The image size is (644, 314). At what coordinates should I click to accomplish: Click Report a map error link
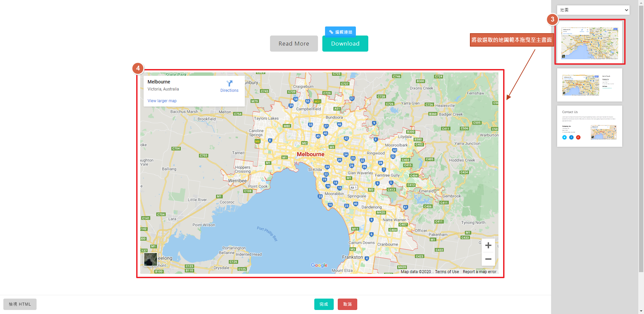click(479, 272)
